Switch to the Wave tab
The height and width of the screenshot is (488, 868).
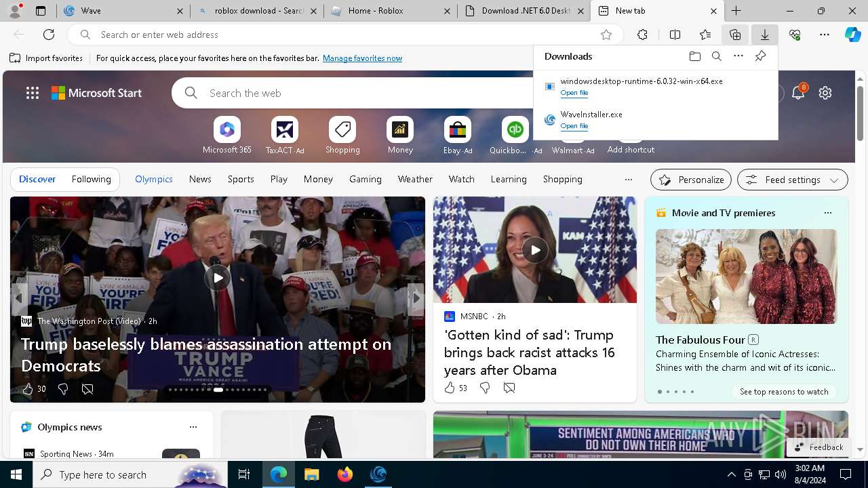(122, 11)
